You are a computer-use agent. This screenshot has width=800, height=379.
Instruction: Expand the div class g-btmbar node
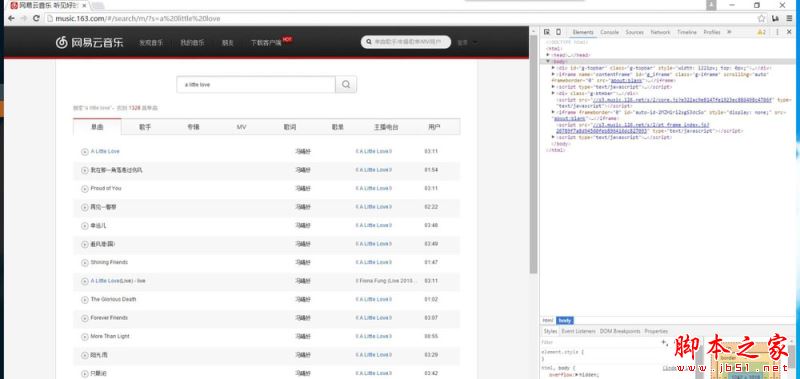point(554,93)
